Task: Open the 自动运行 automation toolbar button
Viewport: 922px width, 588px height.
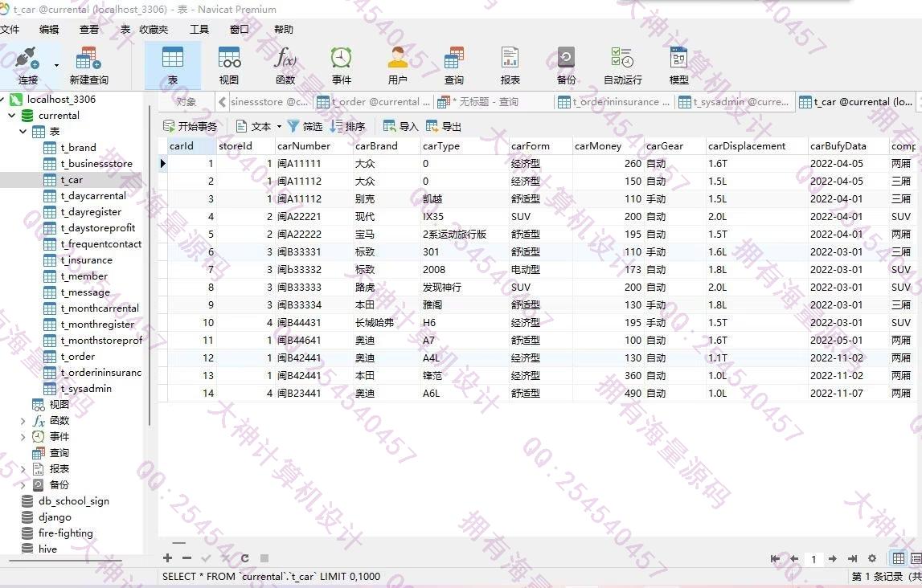Action: (623, 66)
